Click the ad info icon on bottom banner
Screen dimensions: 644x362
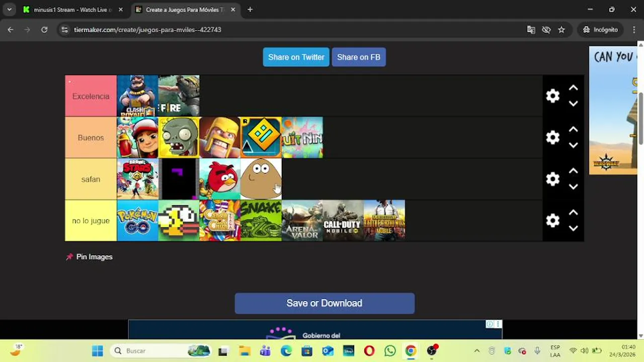click(x=490, y=324)
